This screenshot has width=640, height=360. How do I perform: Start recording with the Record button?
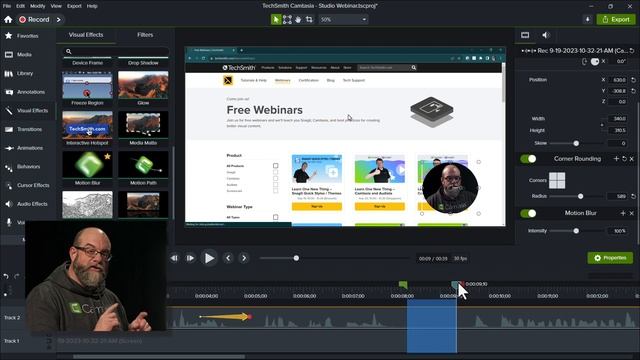[x=34, y=19]
